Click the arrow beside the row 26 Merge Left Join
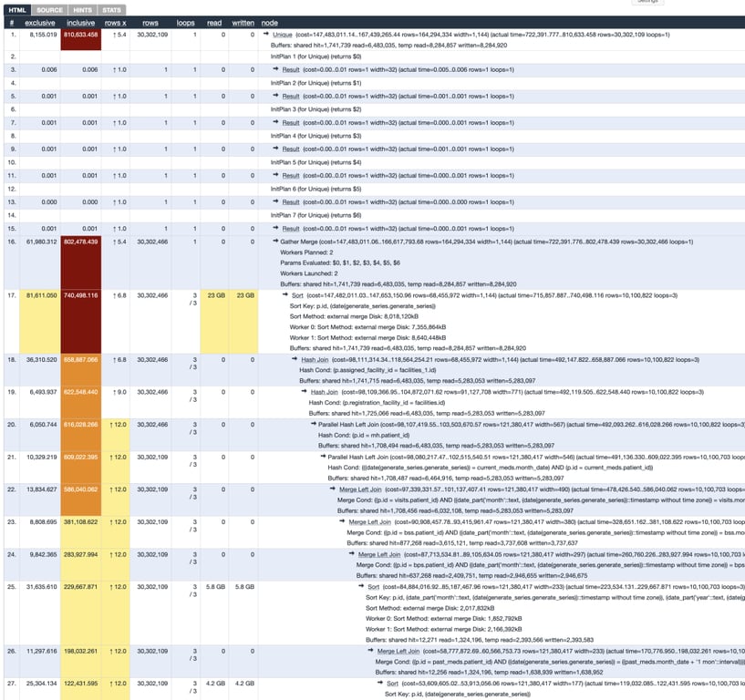Screen dimensions: 745x700 tap(370, 651)
